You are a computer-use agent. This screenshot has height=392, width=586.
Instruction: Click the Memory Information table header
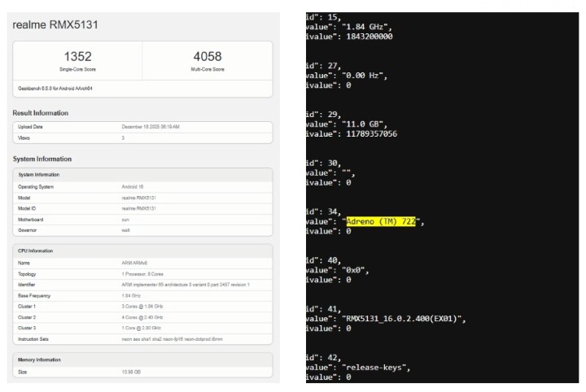click(x=142, y=359)
